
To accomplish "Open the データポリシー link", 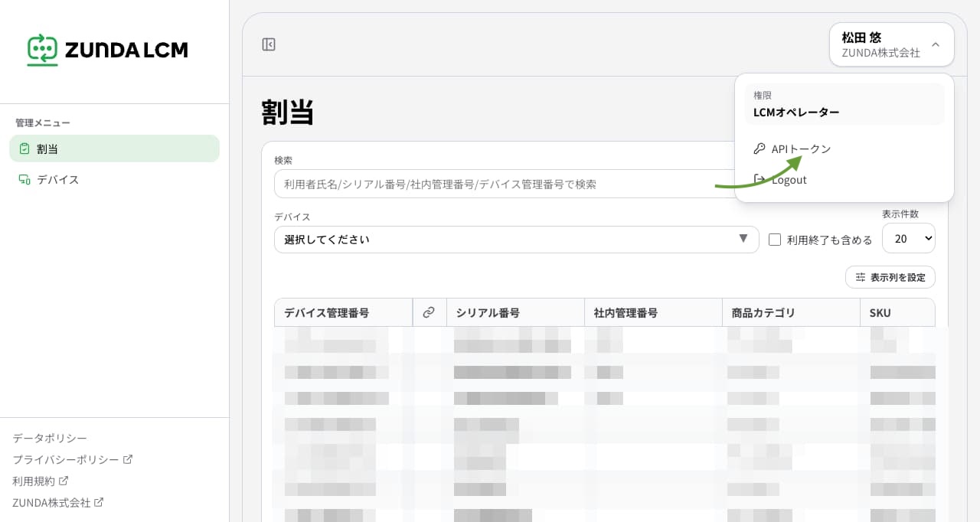I will [50, 438].
